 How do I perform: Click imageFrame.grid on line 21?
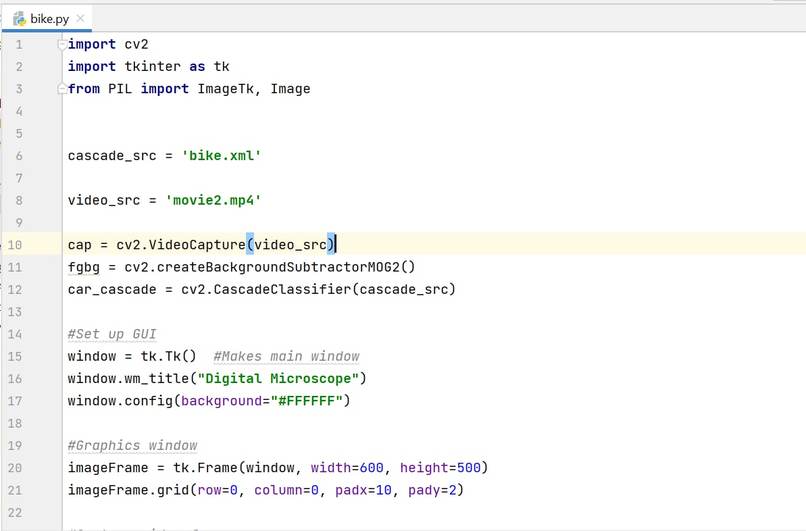coord(128,490)
